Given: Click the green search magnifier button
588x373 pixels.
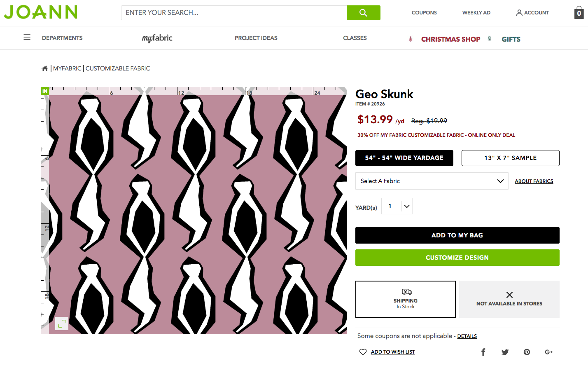Looking at the screenshot, I should click(363, 13).
